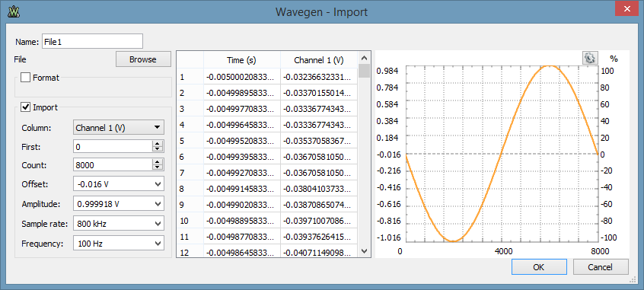Increase the First value with up arrow
The width and height of the screenshot is (644, 290).
coord(158,143)
